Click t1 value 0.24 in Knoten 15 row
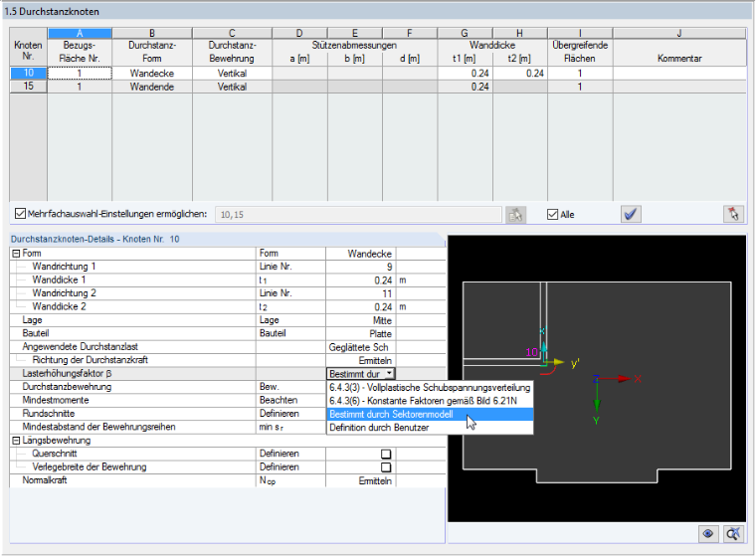The width and height of the screenshot is (756, 557). tap(465, 87)
